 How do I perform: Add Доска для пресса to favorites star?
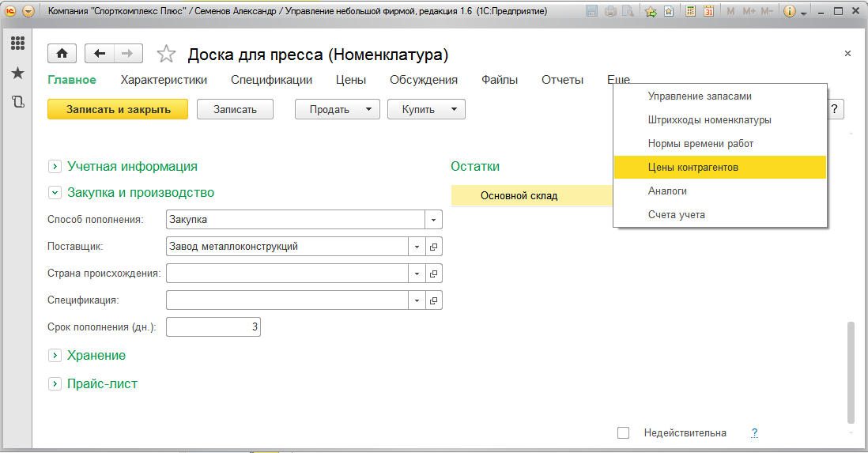(166, 54)
